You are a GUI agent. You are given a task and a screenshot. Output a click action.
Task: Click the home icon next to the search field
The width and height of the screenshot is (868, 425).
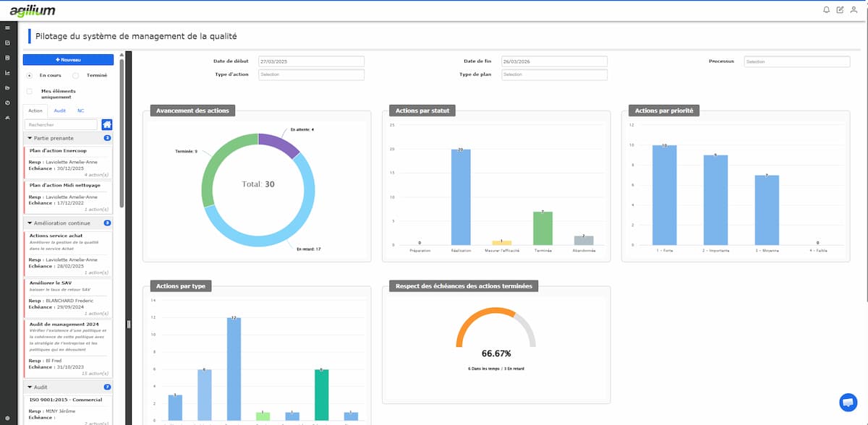[x=106, y=124]
